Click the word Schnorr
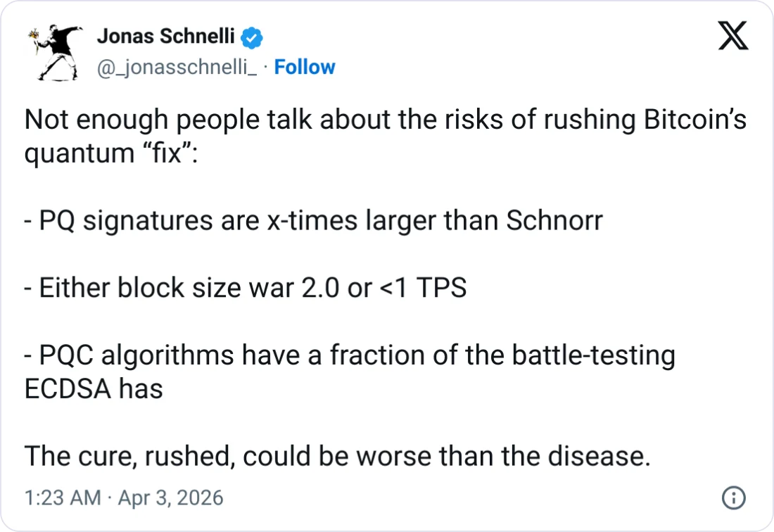 coord(554,221)
